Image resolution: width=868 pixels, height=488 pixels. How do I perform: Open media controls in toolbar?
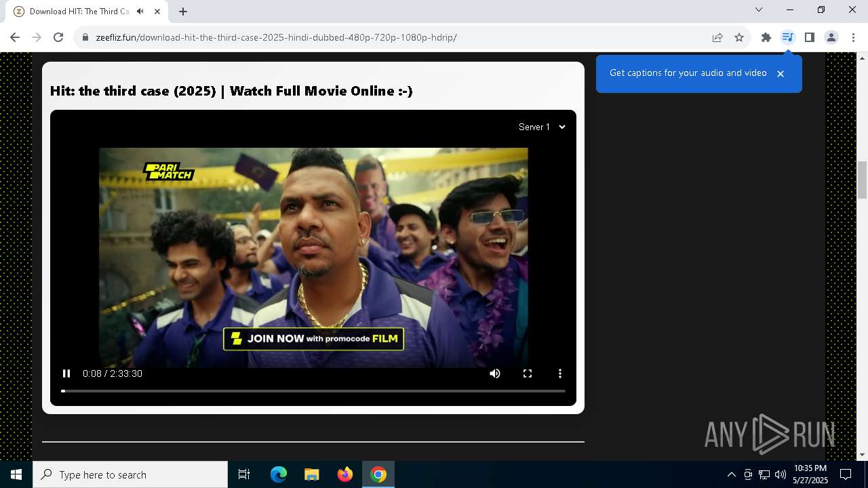(x=787, y=37)
